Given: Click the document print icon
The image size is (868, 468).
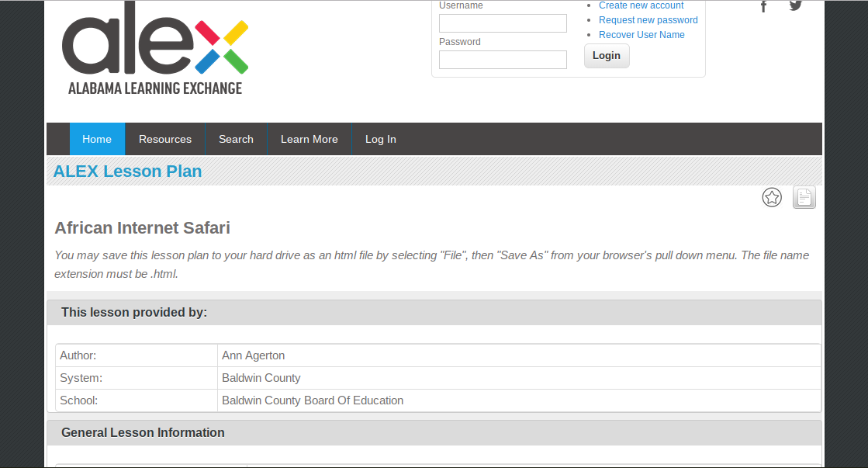Looking at the screenshot, I should [804, 198].
